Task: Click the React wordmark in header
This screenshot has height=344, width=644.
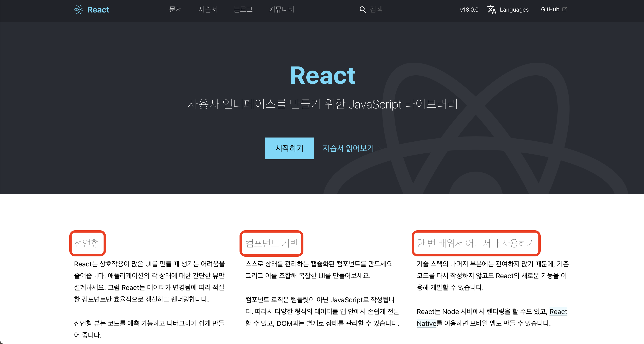Action: [98, 10]
